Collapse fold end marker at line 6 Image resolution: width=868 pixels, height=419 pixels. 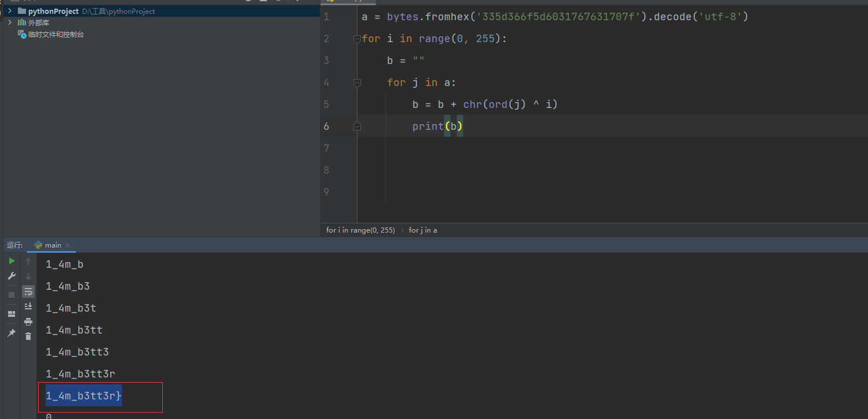click(x=357, y=126)
